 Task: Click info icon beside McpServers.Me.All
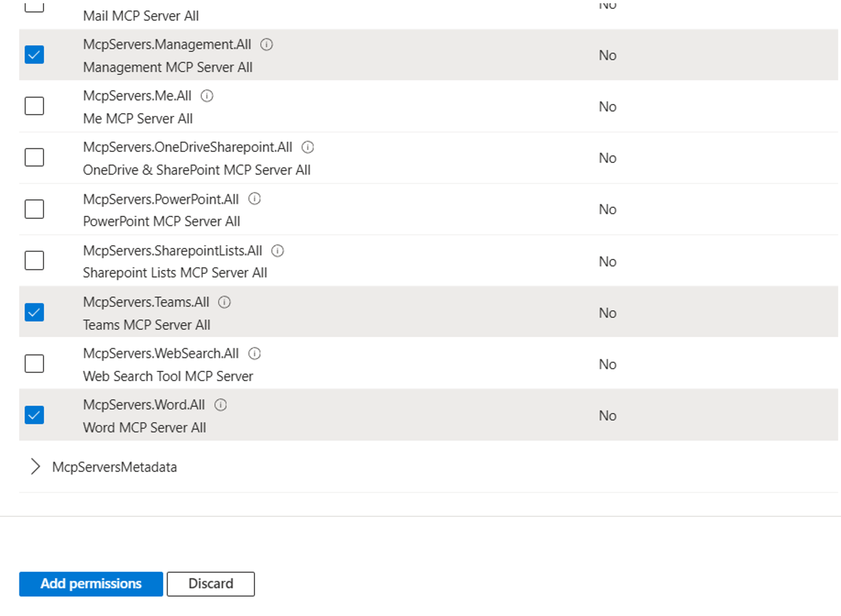(207, 96)
